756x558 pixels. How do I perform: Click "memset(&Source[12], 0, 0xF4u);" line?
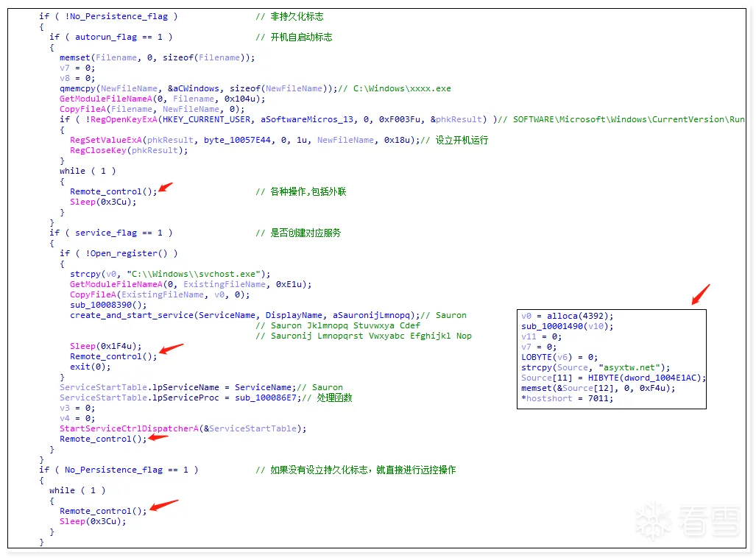pos(598,388)
